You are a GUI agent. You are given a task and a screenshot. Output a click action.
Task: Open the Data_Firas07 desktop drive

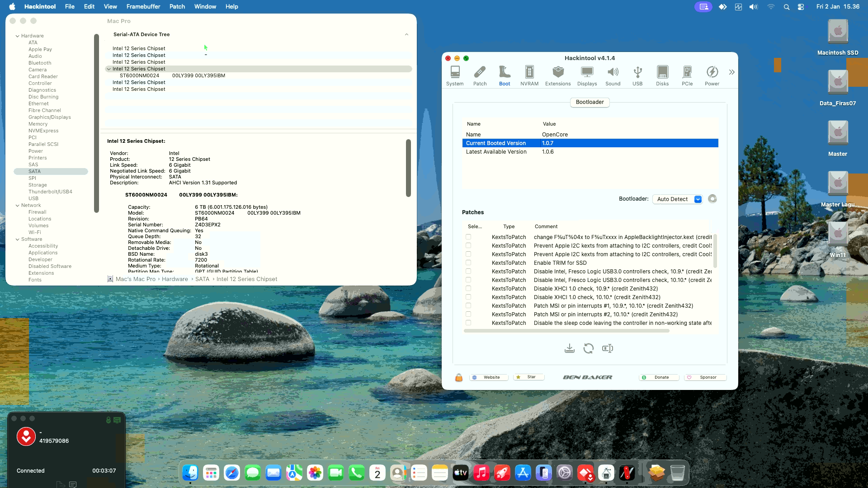pos(838,89)
